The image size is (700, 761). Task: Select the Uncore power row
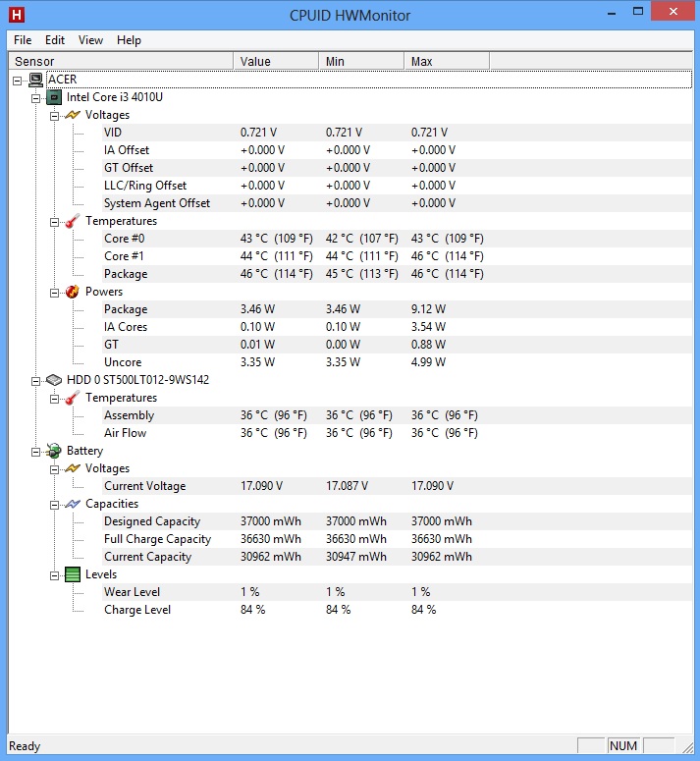398,362
